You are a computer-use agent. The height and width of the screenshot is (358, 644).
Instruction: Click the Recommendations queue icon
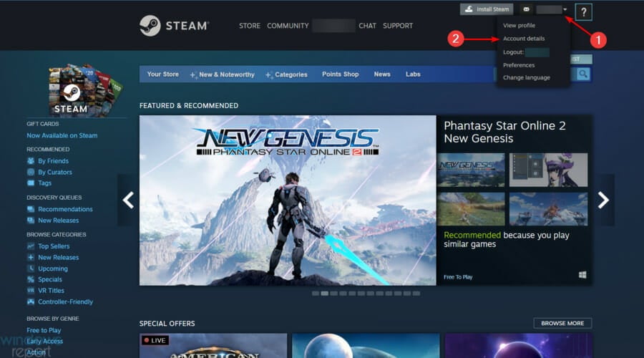pyautogui.click(x=31, y=209)
